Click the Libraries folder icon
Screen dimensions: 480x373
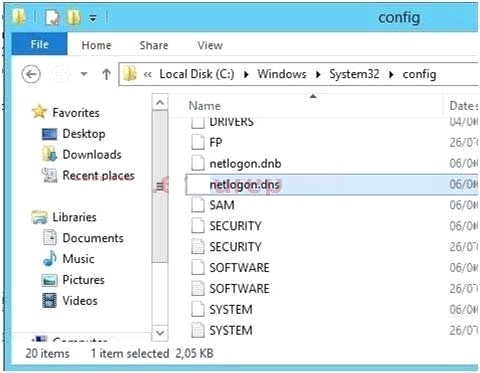click(39, 217)
